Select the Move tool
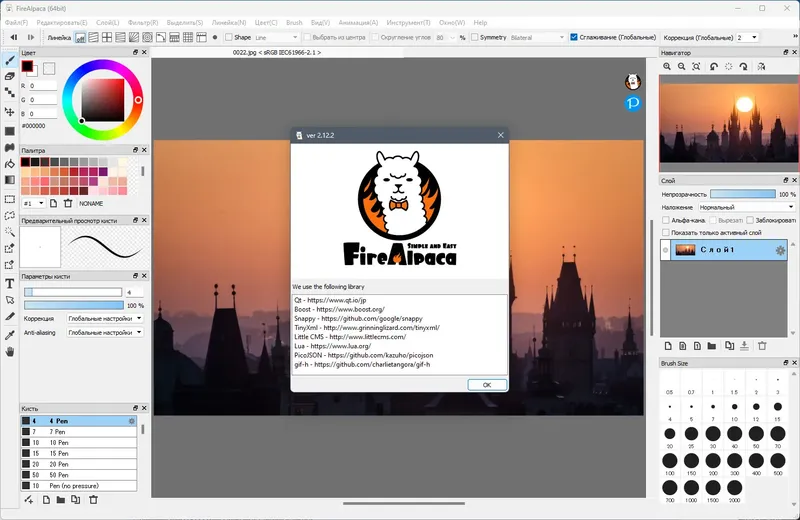Image resolution: width=800 pixels, height=520 pixels. tap(10, 111)
